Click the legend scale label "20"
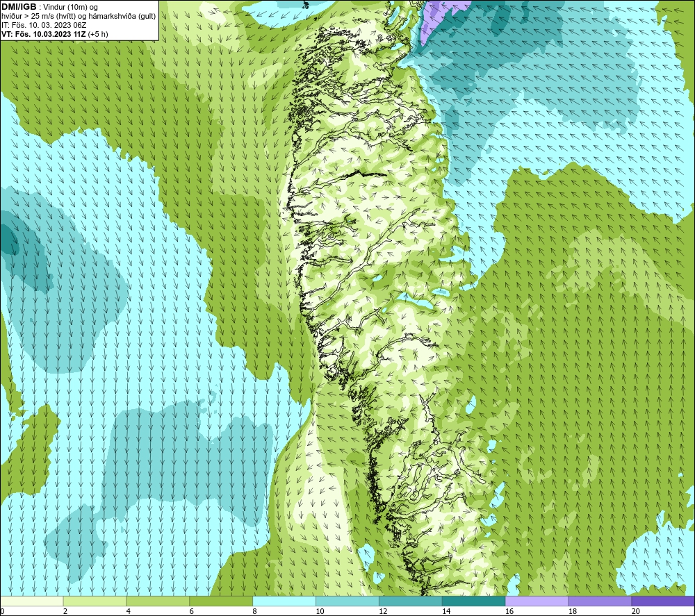This screenshot has height=616, width=695. click(636, 611)
